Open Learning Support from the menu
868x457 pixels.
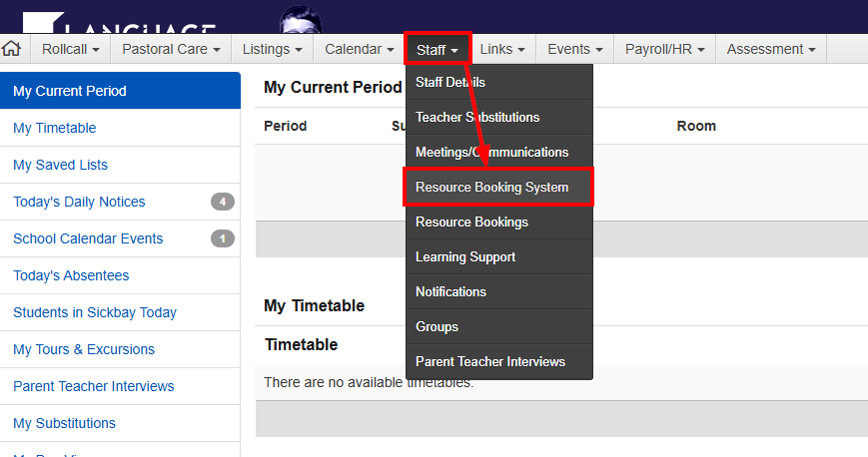pos(465,257)
